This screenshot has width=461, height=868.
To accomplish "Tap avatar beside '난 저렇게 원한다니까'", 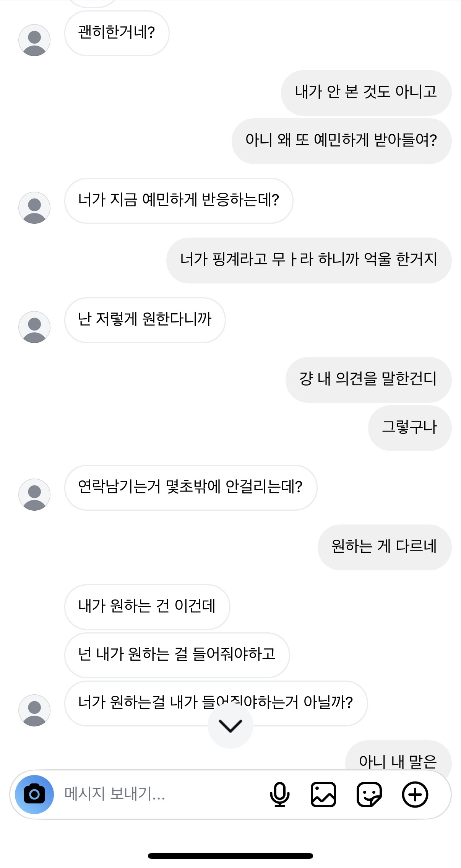I will pos(34,327).
